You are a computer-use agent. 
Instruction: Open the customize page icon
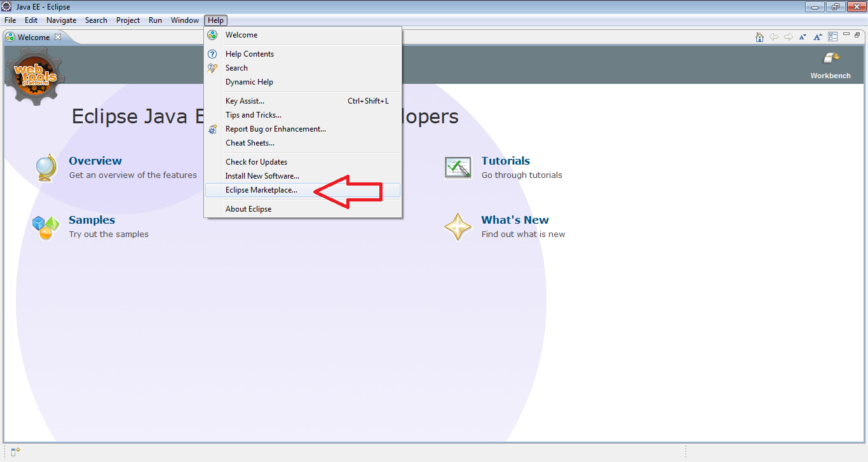coord(832,36)
